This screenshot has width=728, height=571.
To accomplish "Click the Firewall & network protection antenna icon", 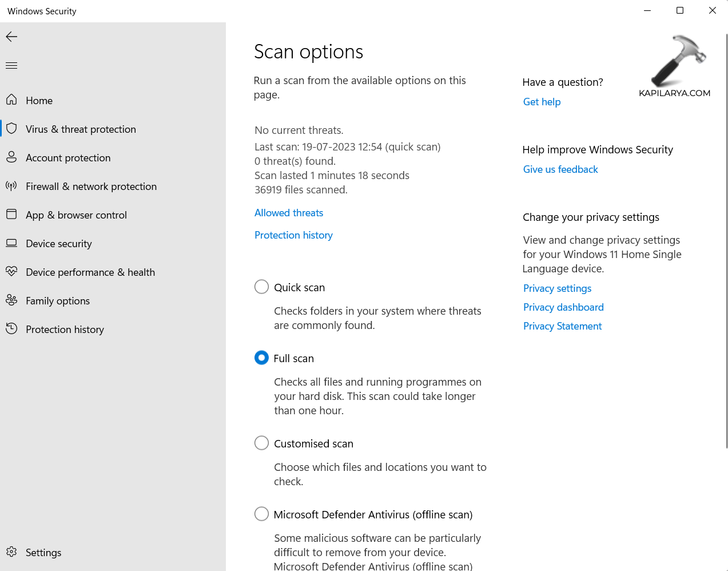I will coord(11,186).
